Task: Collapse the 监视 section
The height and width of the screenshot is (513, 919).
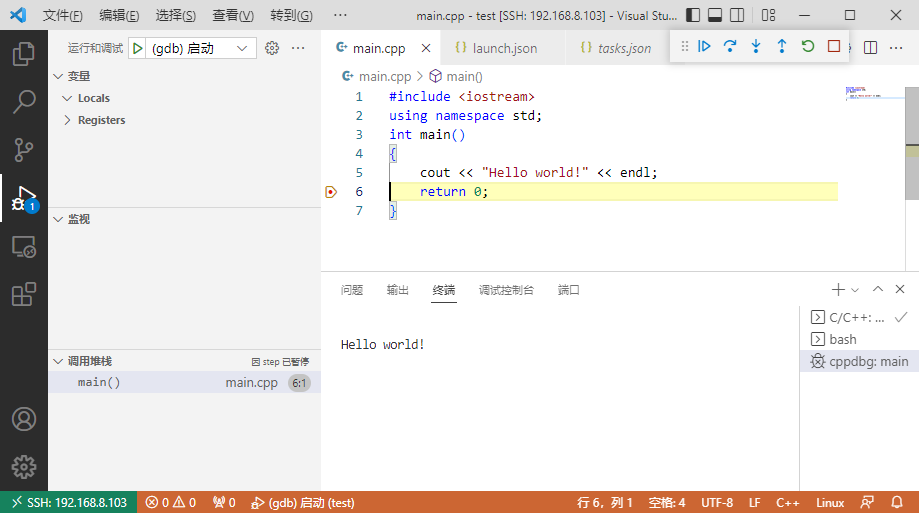Action: click(58, 219)
